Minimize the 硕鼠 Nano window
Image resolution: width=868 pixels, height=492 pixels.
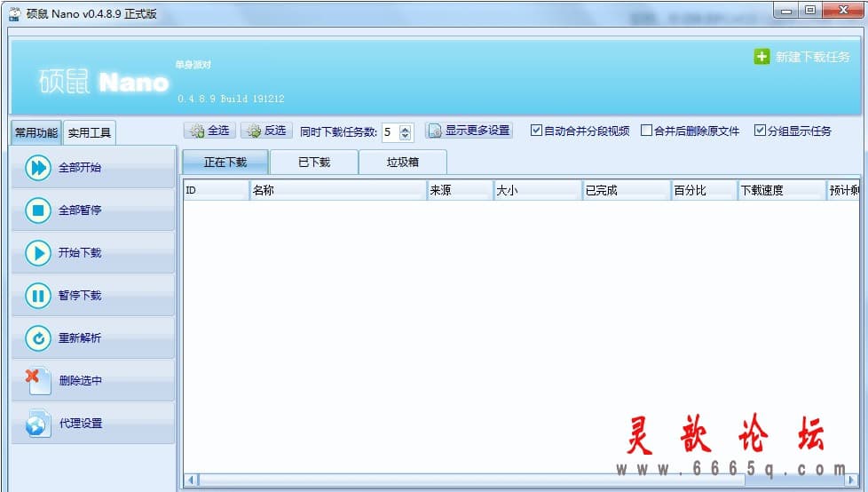786,10
